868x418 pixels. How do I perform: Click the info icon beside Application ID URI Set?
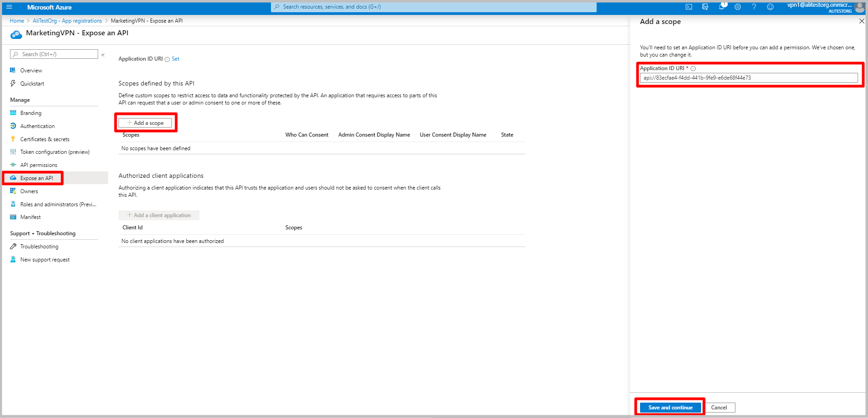pos(167,59)
